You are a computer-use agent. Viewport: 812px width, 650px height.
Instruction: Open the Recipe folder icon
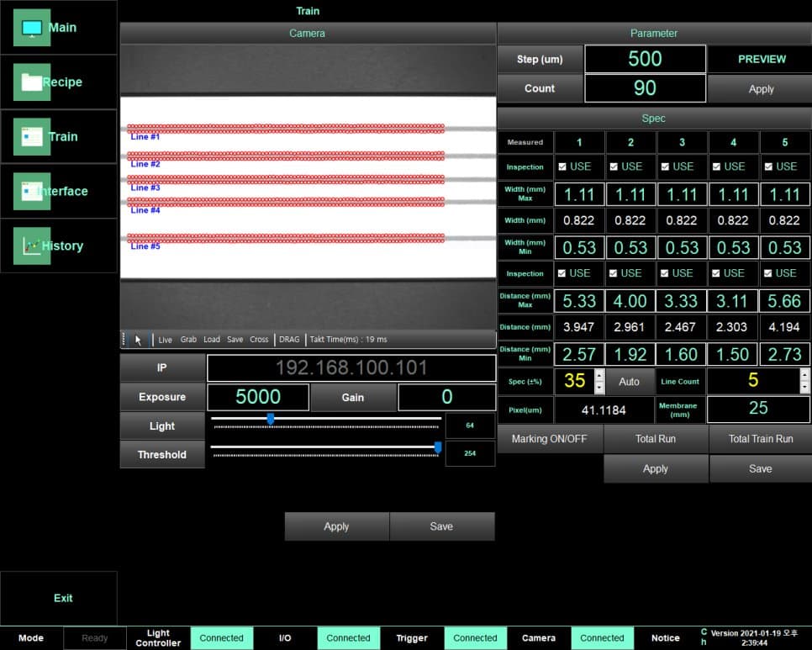click(x=32, y=82)
